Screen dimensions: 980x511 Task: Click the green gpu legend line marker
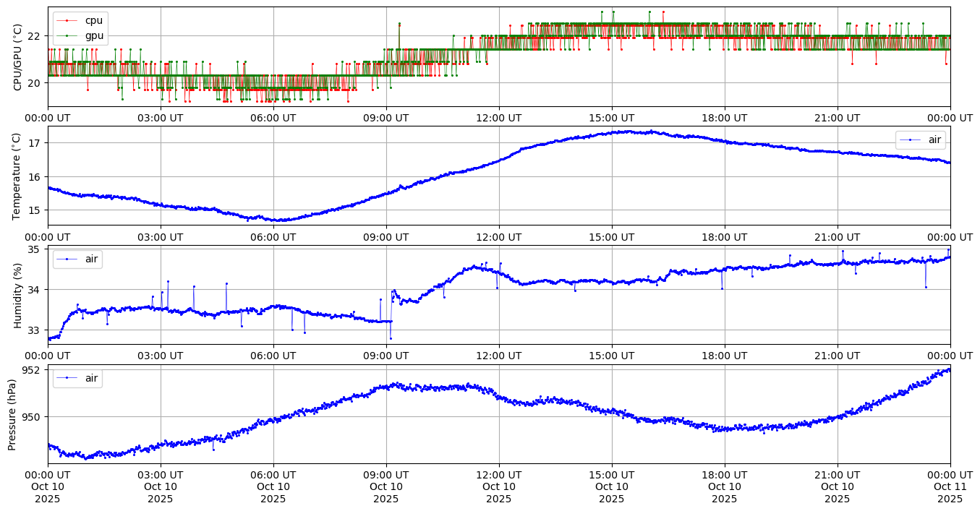[x=67, y=35]
